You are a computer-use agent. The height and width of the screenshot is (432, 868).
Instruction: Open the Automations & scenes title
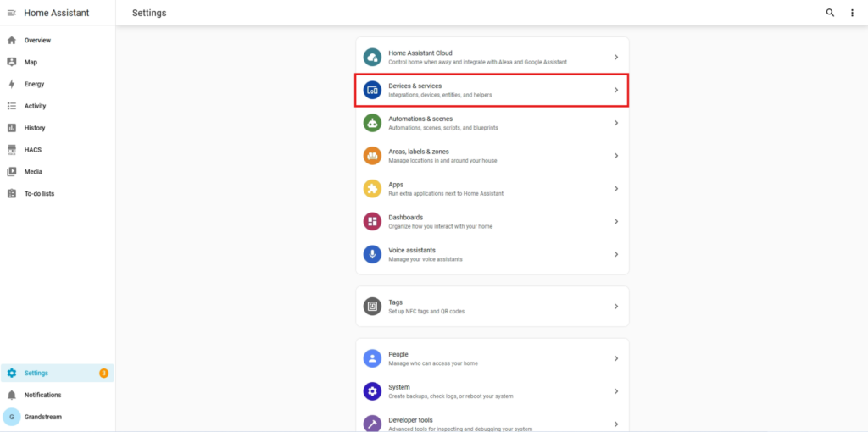420,119
